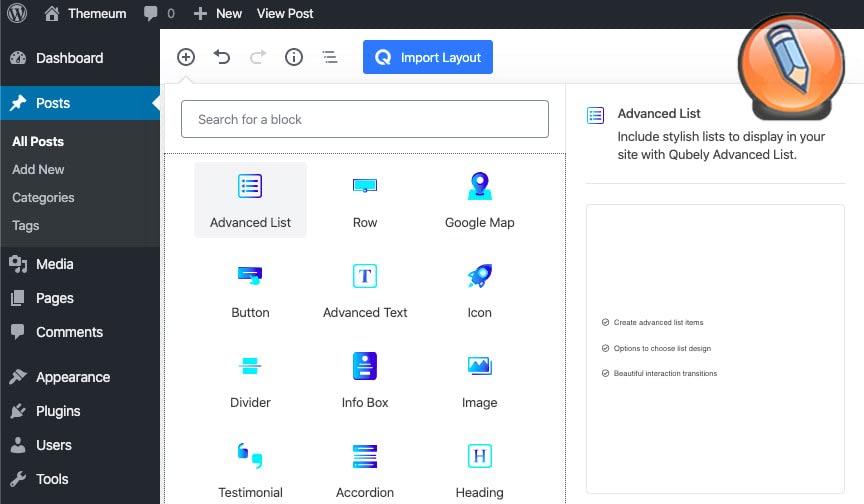Image resolution: width=864 pixels, height=504 pixels.
Task: Select Posts in the sidebar menu
Action: (x=80, y=103)
